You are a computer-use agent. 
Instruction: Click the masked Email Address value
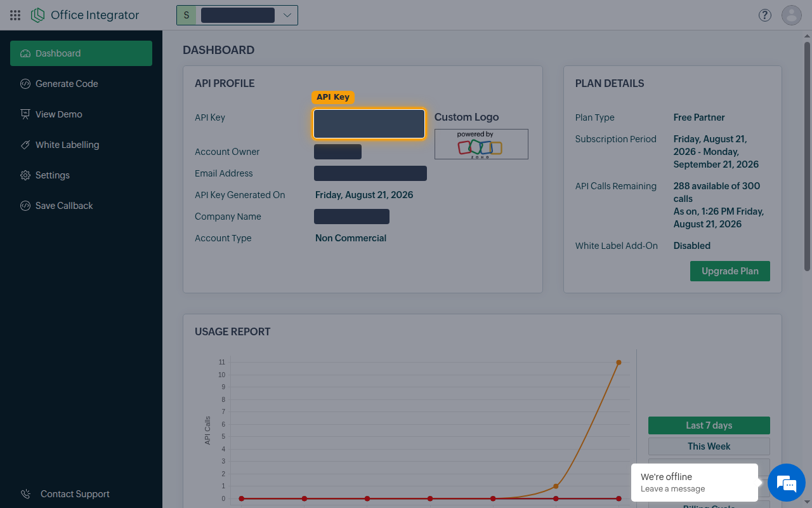point(370,173)
